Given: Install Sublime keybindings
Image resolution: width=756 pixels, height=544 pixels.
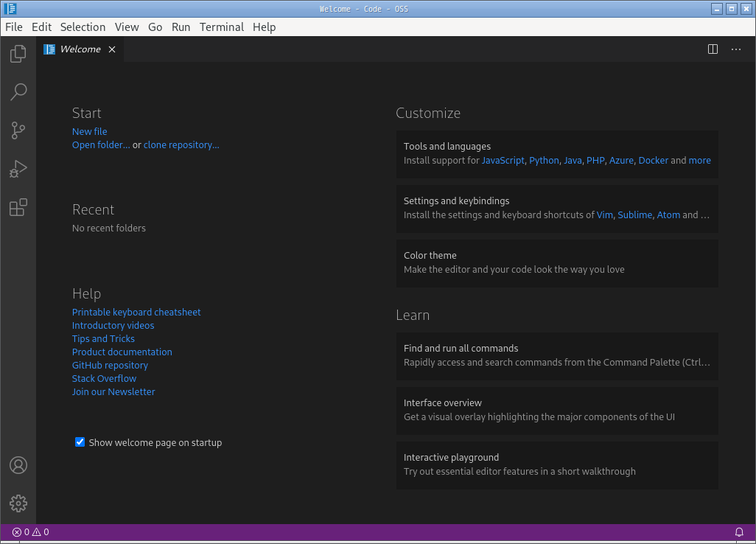Looking at the screenshot, I should click(x=635, y=215).
